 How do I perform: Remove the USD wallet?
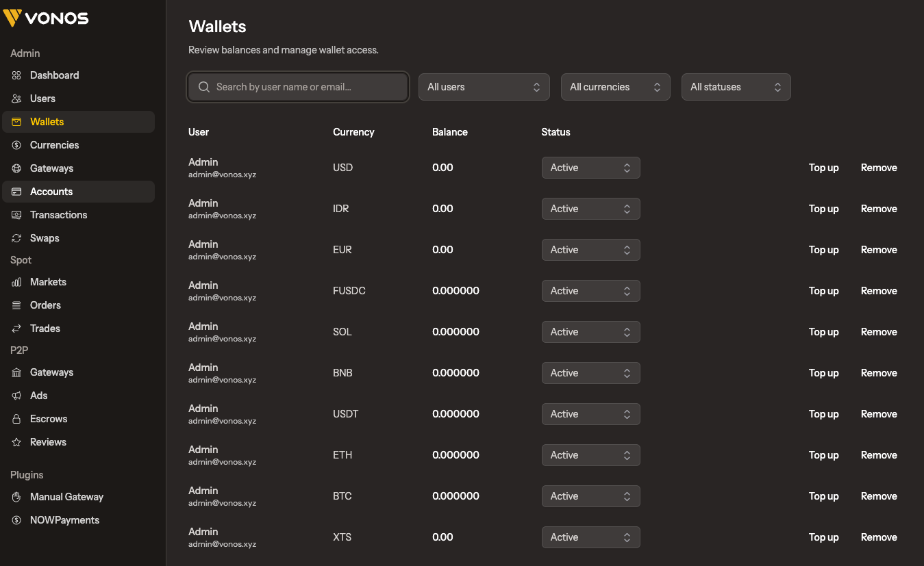point(879,168)
